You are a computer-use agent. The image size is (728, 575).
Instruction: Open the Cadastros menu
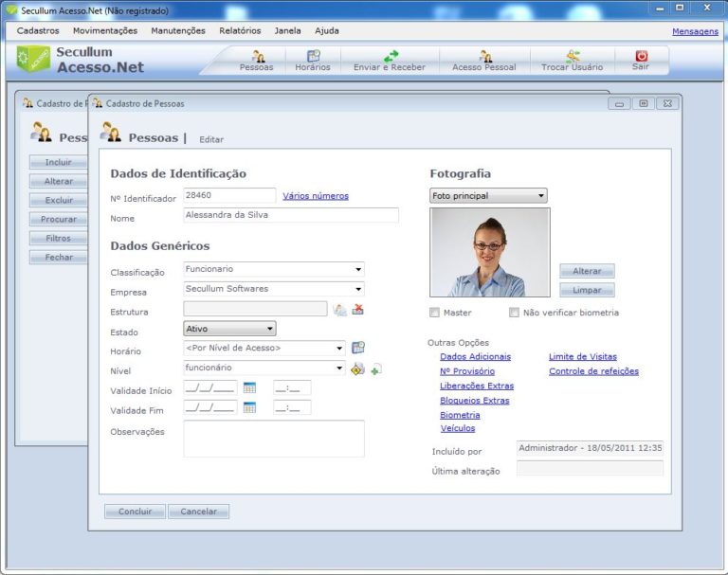tap(38, 30)
